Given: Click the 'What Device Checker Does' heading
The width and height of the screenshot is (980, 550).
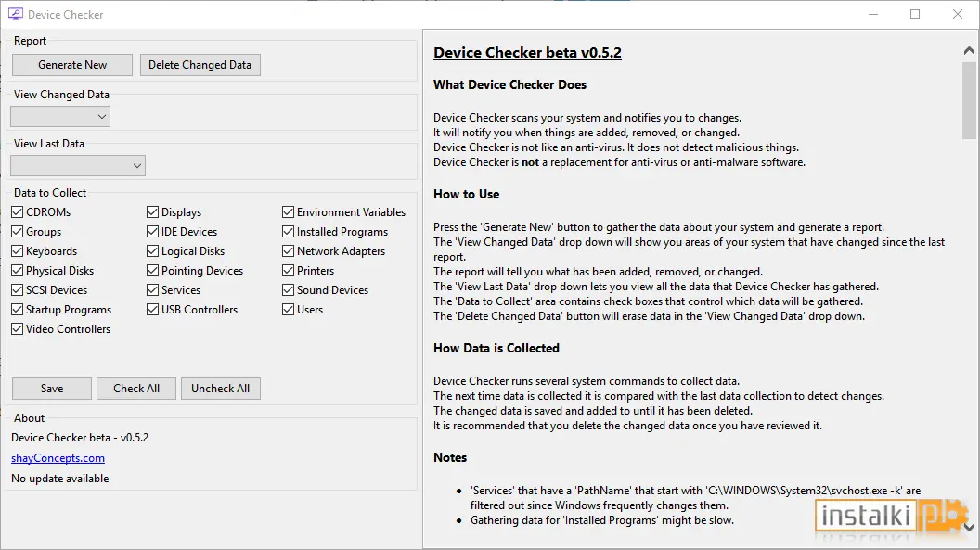Looking at the screenshot, I should click(510, 85).
